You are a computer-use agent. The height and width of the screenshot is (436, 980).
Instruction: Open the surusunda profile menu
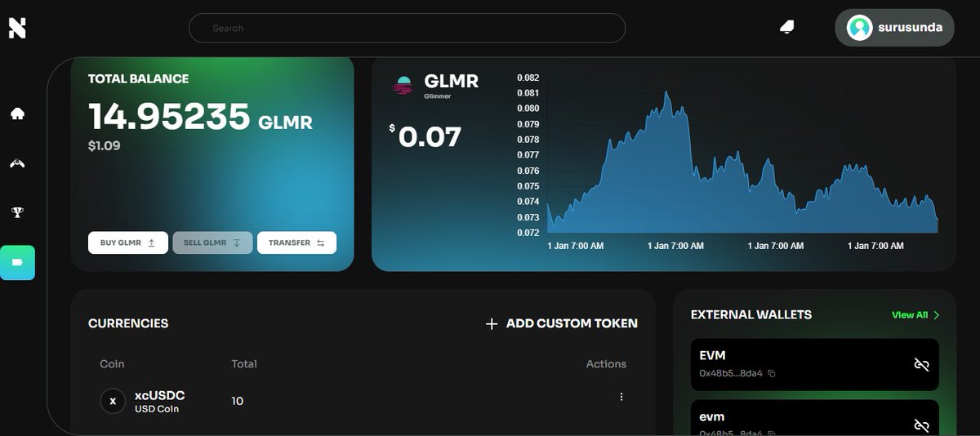[894, 28]
